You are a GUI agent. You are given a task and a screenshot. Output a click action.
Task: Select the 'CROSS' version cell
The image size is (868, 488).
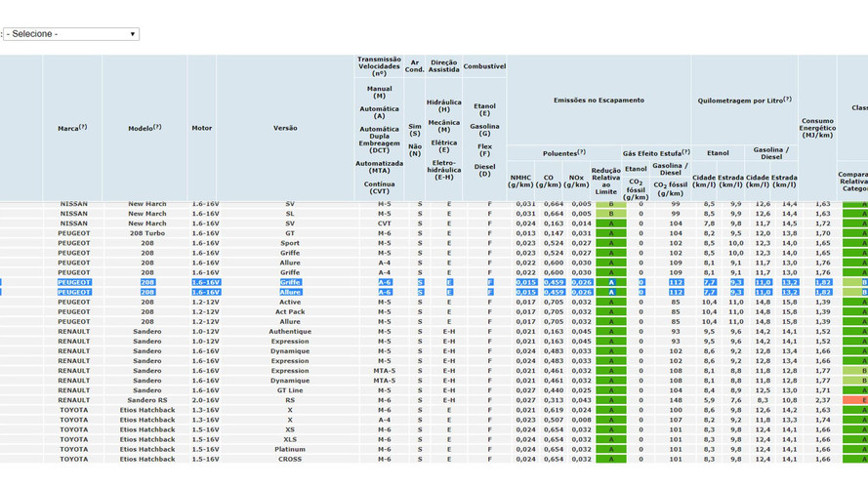click(290, 460)
